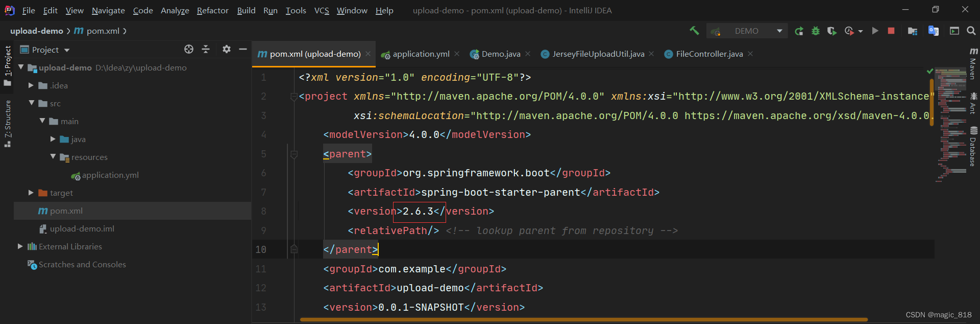
Task: Toggle the Database tool window
Action: click(x=973, y=146)
